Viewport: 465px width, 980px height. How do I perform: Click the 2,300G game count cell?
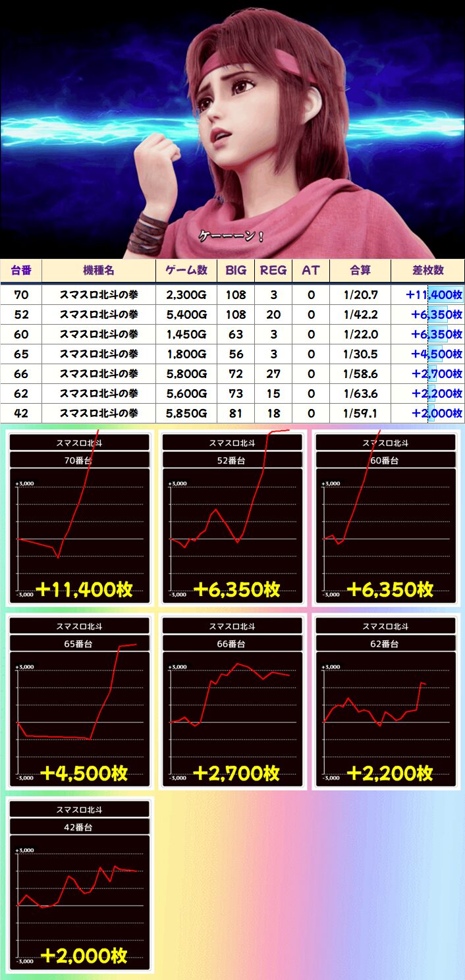pyautogui.click(x=186, y=295)
